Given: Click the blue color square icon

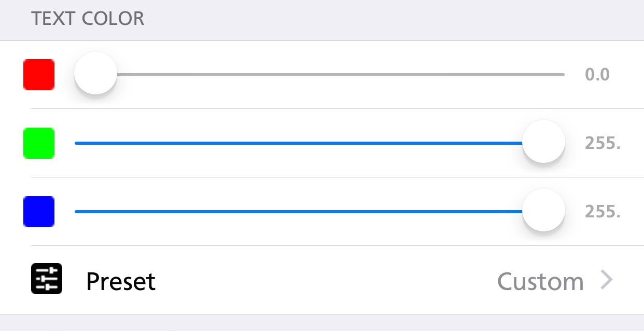Looking at the screenshot, I should (x=39, y=212).
